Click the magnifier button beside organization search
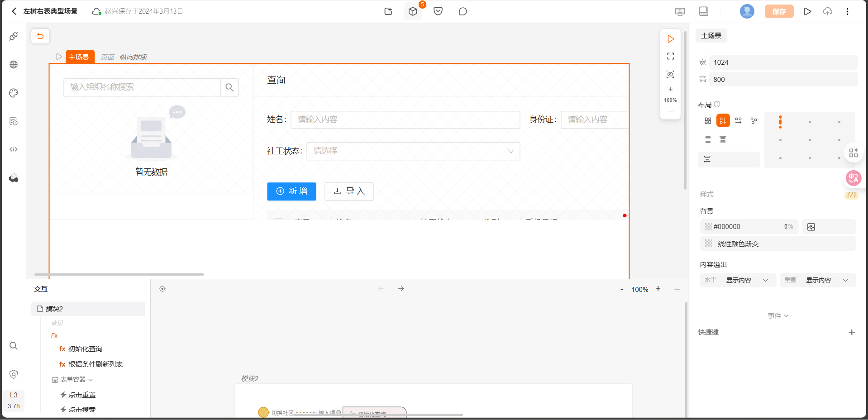 (x=229, y=87)
